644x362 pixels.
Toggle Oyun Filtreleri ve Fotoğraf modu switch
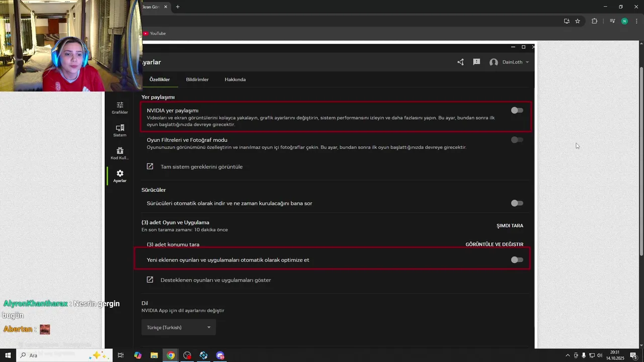517,140
